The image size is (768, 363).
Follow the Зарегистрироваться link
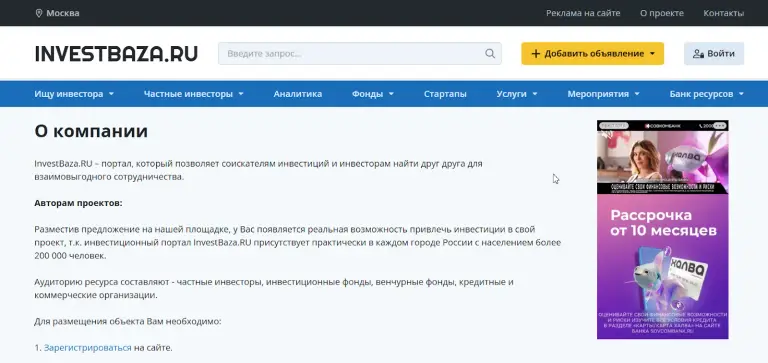click(x=88, y=348)
